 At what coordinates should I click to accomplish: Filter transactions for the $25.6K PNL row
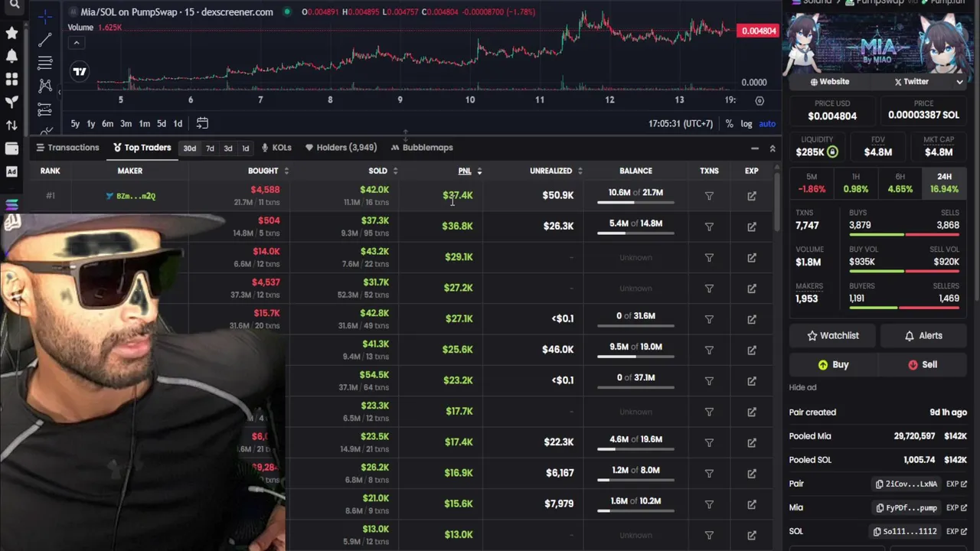(709, 350)
